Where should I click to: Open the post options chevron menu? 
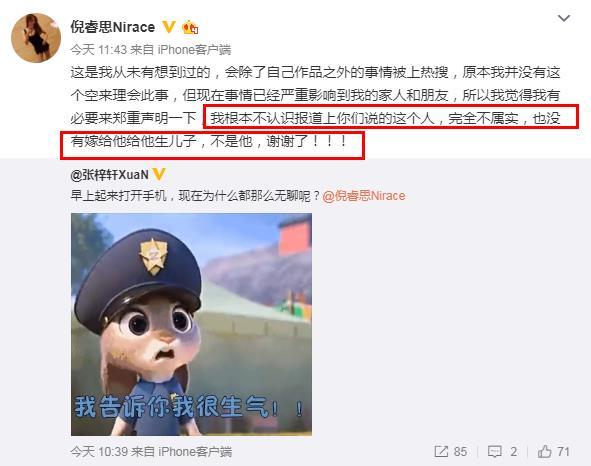click(x=563, y=18)
